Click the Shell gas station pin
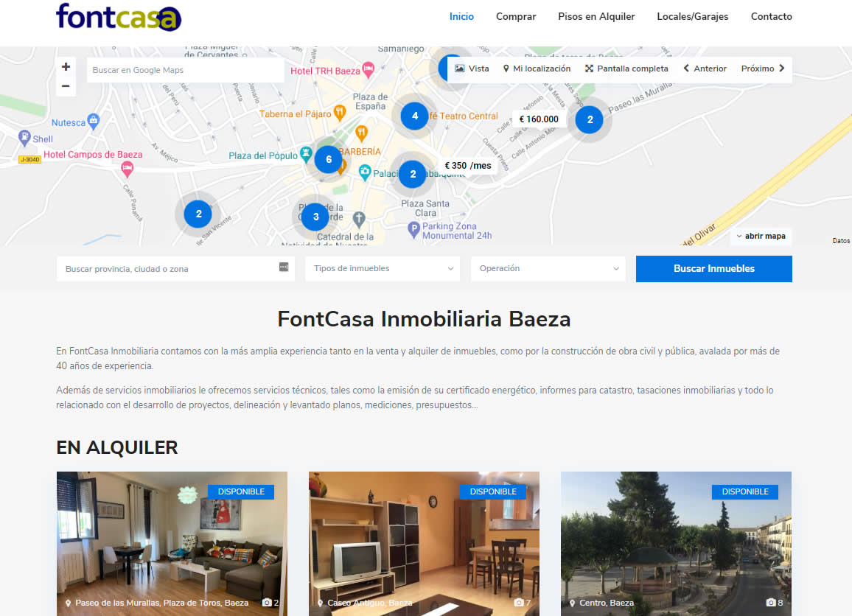 click(x=24, y=138)
